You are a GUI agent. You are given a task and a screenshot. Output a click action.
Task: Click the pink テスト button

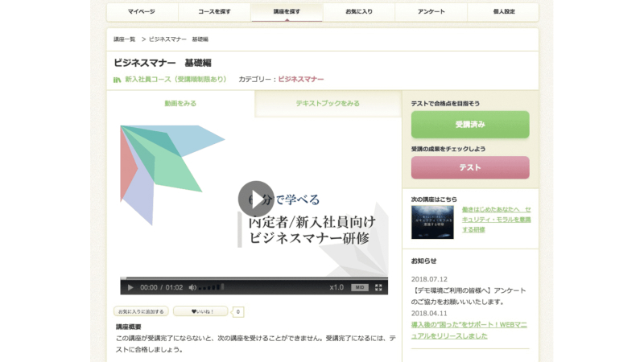pyautogui.click(x=470, y=167)
